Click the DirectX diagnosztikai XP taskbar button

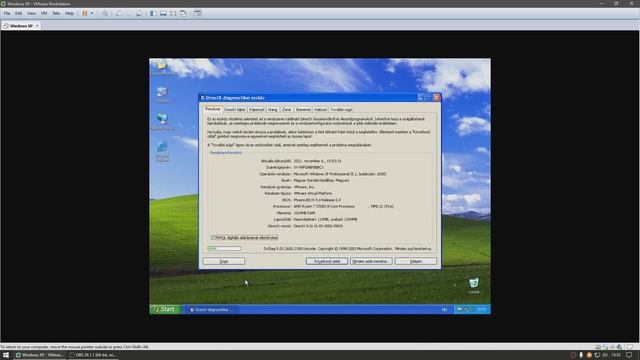pyautogui.click(x=211, y=310)
